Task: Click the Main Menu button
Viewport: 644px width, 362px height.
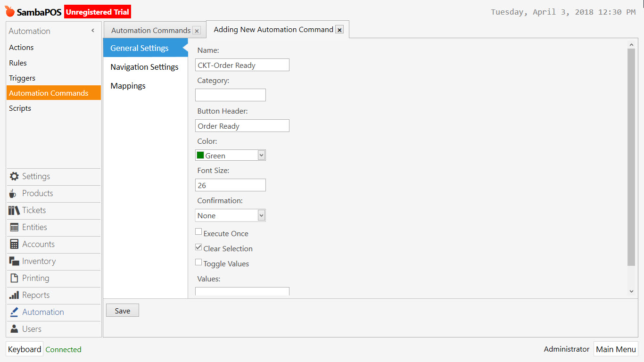Action: 616,349
